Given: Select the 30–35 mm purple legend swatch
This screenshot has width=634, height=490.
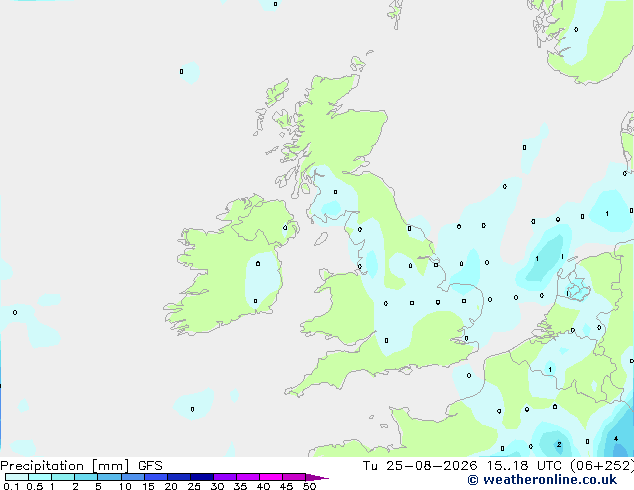Looking at the screenshot, I should [x=224, y=477].
